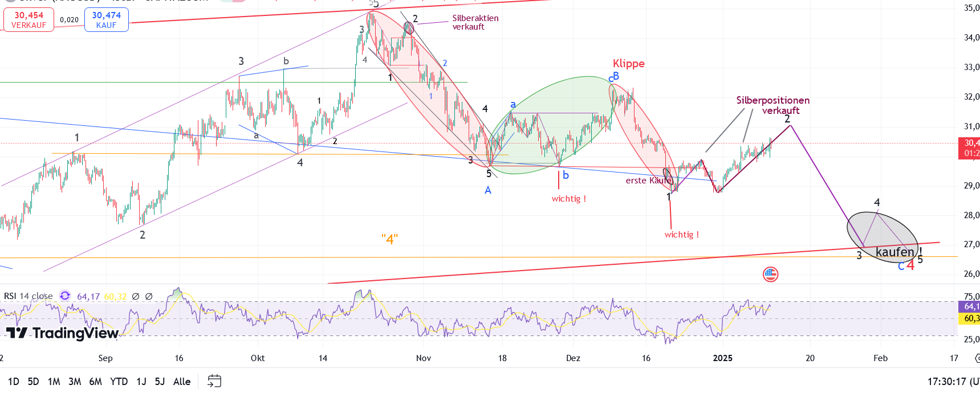Viewport: 980px width, 393px height.
Task: Click the red current price label on the price axis
Action: tap(970, 148)
